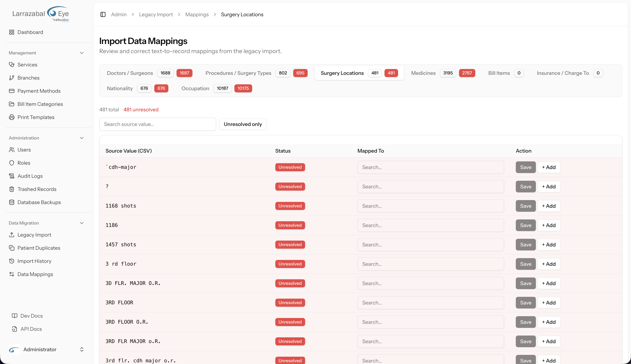The height and width of the screenshot is (364, 631).
Task: Click the Roles shield icon
Action: click(x=12, y=163)
